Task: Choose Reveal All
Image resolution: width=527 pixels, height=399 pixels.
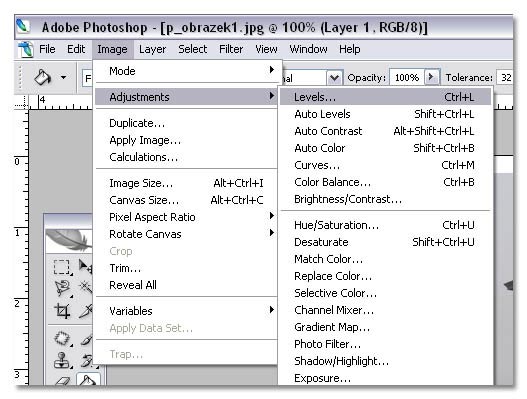Action: click(186, 285)
